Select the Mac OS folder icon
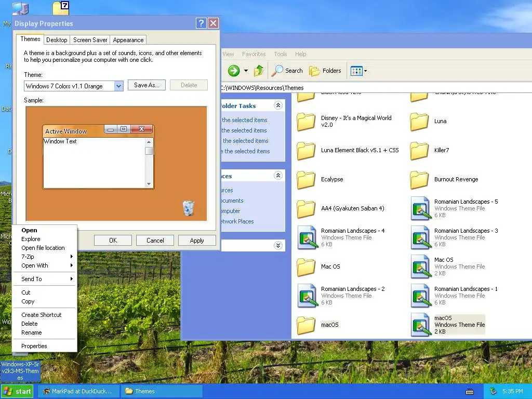Viewport: 532px width, 399px height. [306, 267]
